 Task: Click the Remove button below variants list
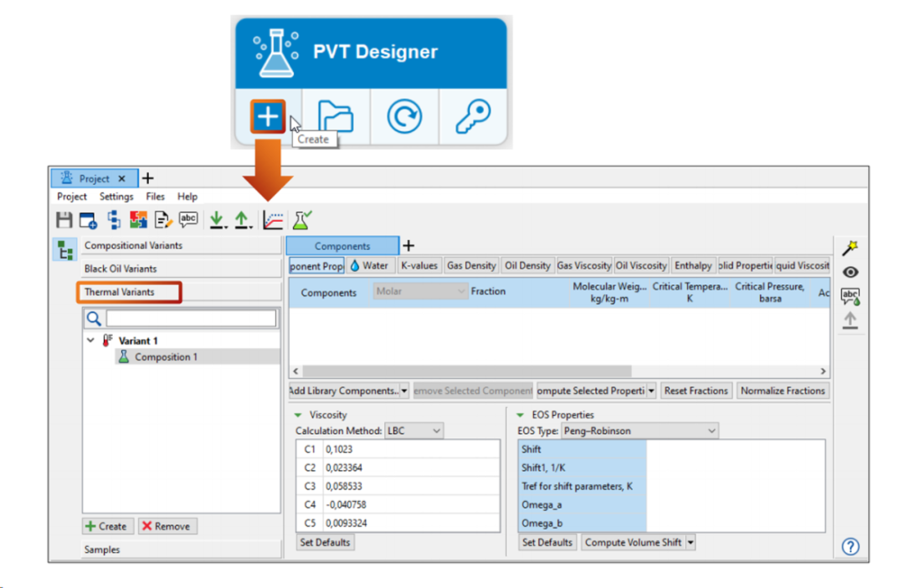[165, 526]
